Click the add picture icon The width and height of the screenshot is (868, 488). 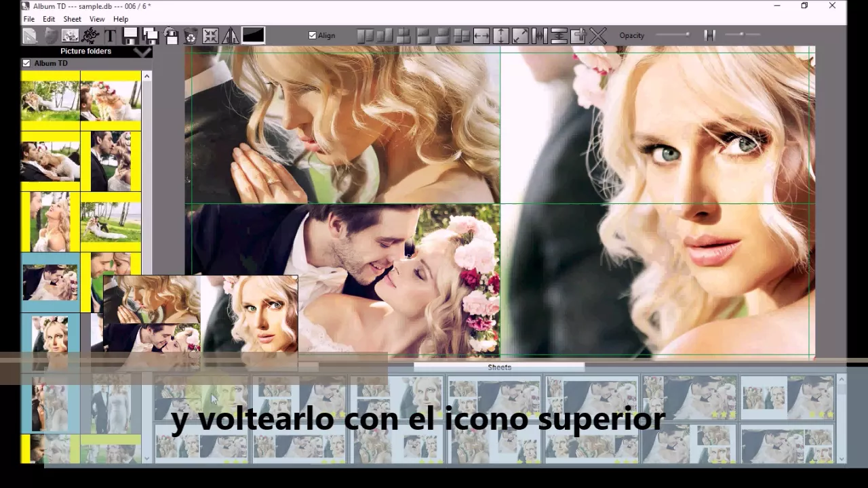(70, 36)
